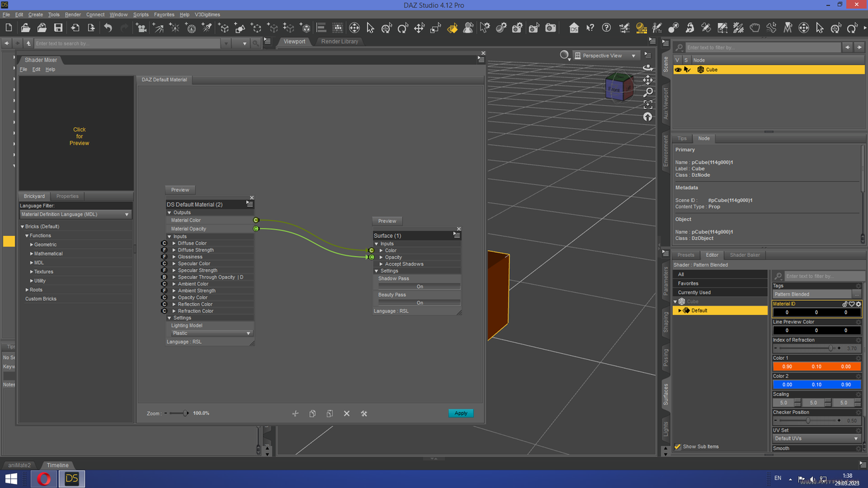Image resolution: width=868 pixels, height=488 pixels.
Task: Click the tools icon in Shader Mixer toolbar
Action: 363,413
